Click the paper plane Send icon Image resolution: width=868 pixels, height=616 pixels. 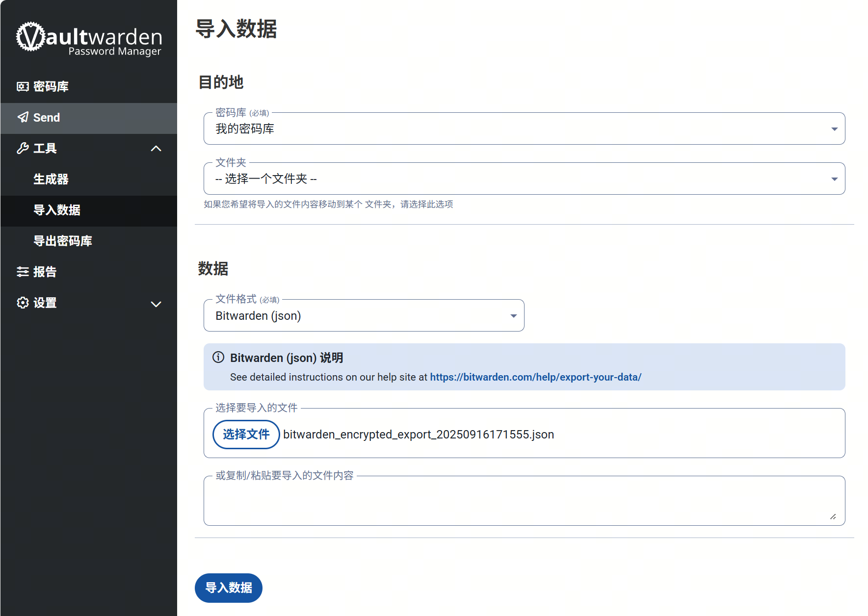point(23,117)
